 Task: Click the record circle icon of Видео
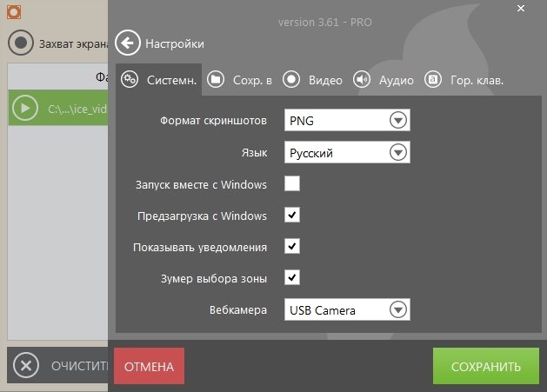[291, 79]
